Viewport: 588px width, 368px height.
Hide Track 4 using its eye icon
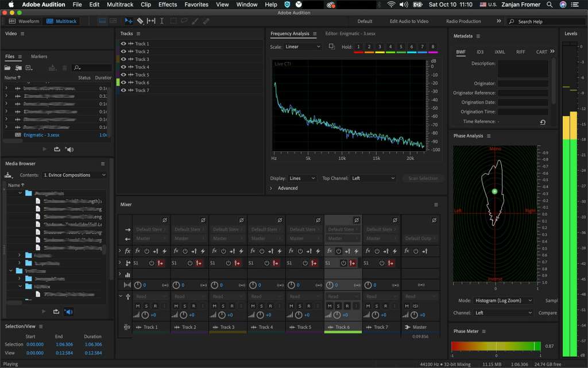(123, 67)
